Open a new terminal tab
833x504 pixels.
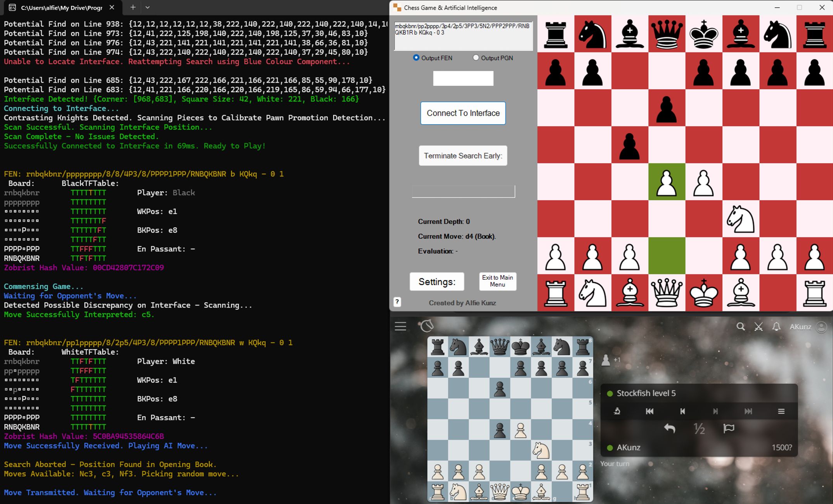coord(133,7)
